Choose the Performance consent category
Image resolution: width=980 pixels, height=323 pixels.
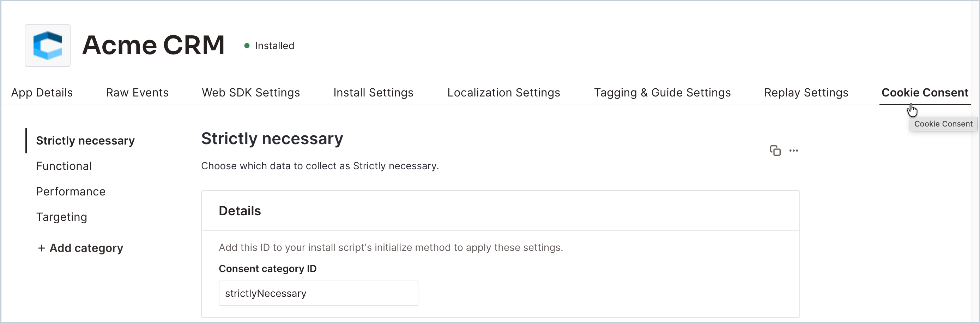71,192
